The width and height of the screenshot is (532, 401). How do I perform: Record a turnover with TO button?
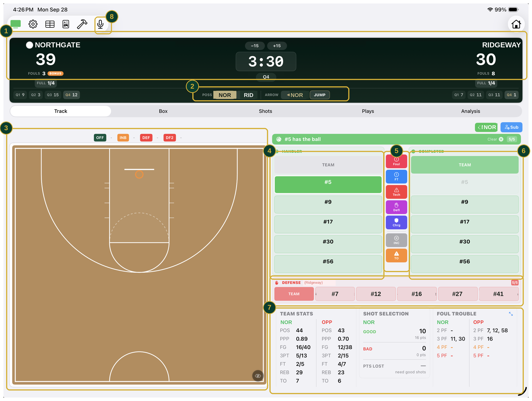pyautogui.click(x=396, y=255)
